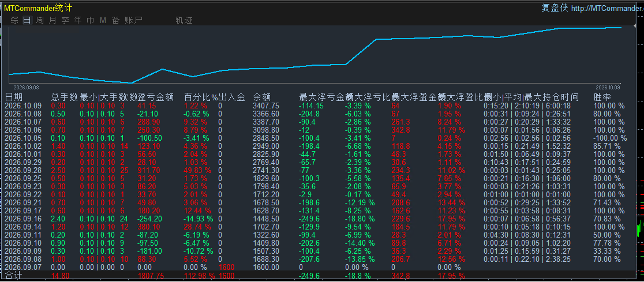This screenshot has width=644, height=282.
Task: Open the 季 quarterly tab
Action: point(65,20)
